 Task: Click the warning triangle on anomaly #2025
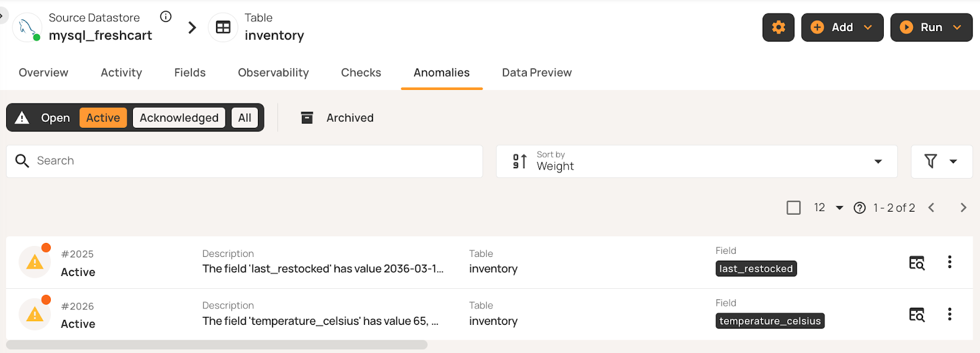34,262
